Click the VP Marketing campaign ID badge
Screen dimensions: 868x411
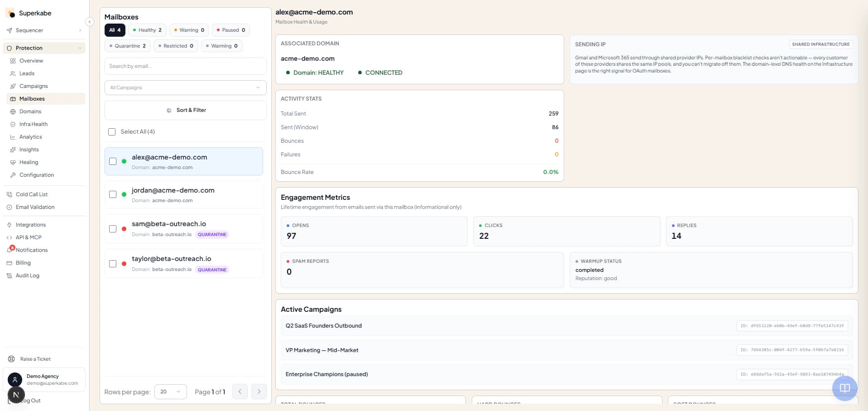pyautogui.click(x=792, y=350)
